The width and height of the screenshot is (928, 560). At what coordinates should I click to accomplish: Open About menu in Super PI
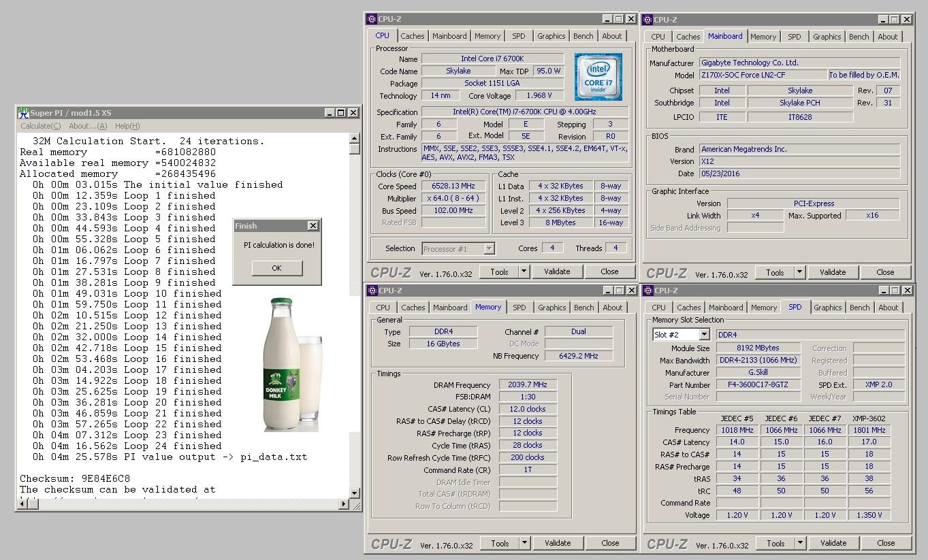(88, 126)
